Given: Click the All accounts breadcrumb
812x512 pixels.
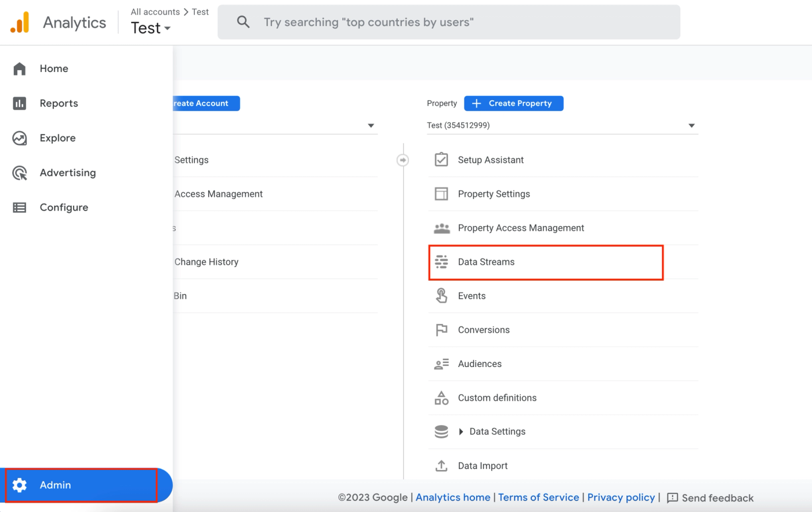Looking at the screenshot, I should pos(155,12).
